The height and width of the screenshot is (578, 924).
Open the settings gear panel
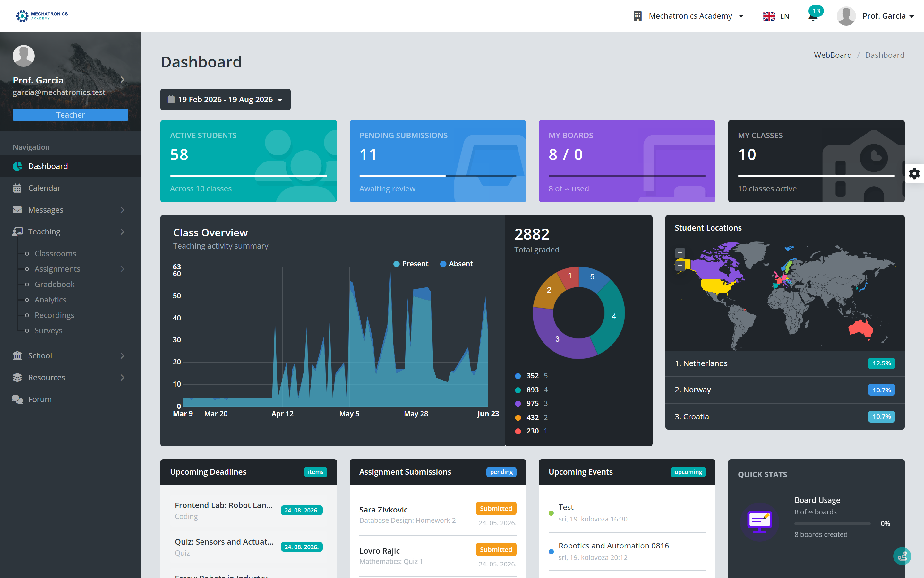pyautogui.click(x=914, y=173)
